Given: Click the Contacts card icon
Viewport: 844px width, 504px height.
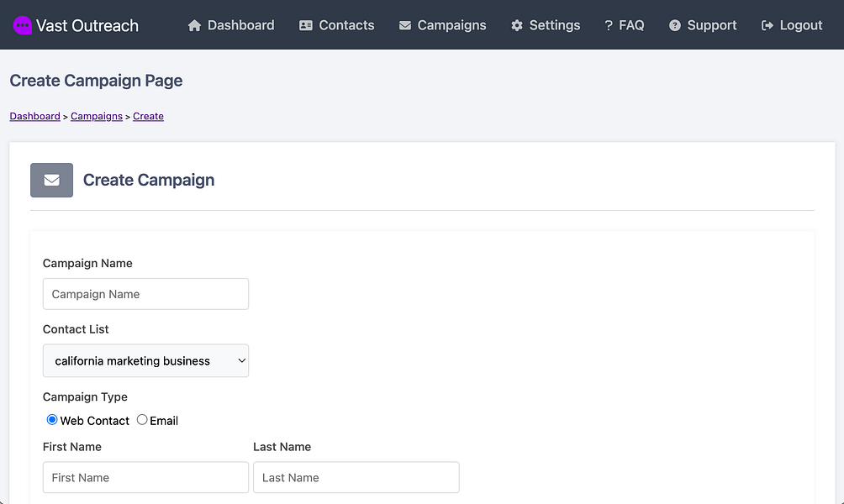Looking at the screenshot, I should pyautogui.click(x=306, y=26).
